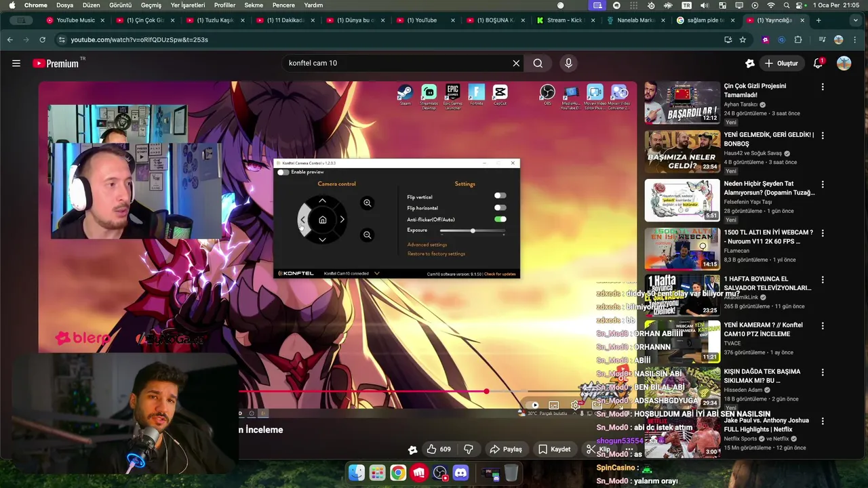
Task: Click the Oluştur create button
Action: tap(781, 63)
